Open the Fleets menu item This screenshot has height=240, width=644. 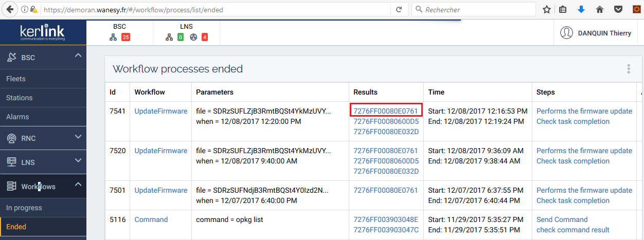pos(16,79)
